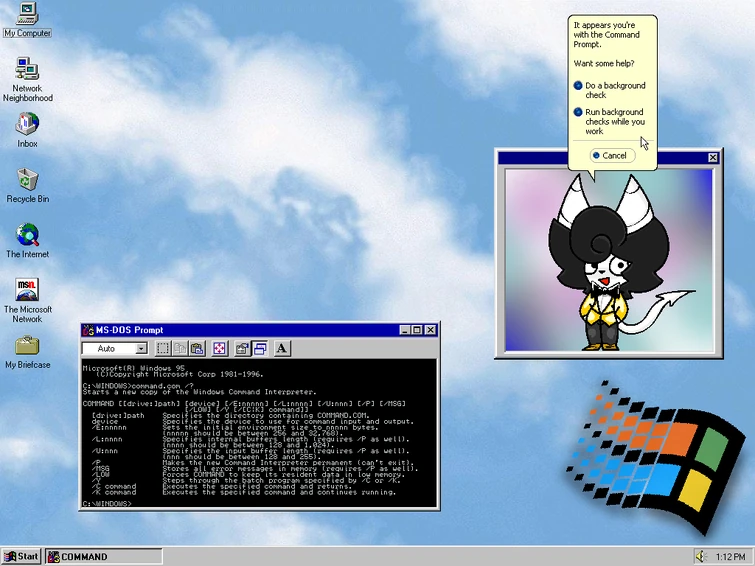Viewport: 755px width, 566px height.
Task: Click the assistant character image
Action: click(609, 260)
